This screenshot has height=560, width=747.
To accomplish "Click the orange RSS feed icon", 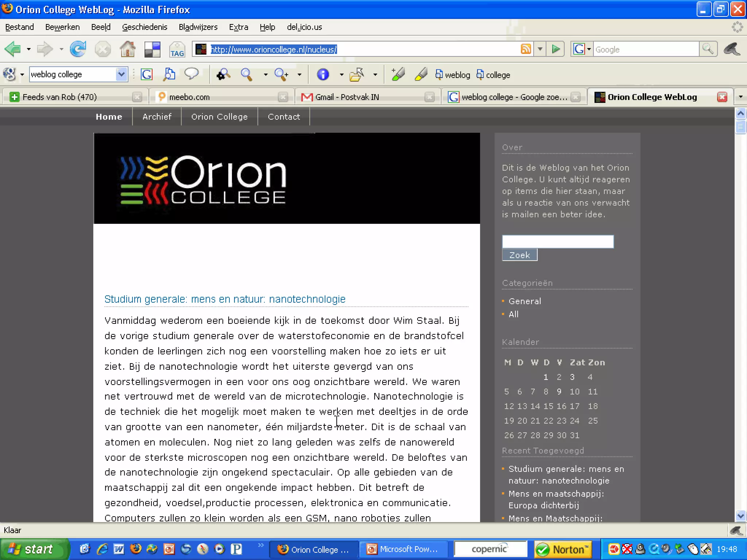I will coord(526,49).
